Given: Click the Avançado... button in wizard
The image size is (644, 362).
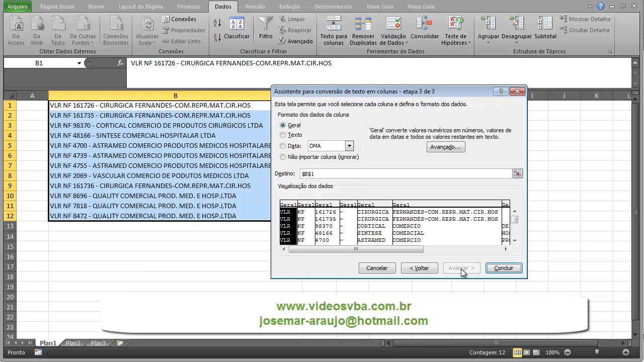Looking at the screenshot, I should point(445,147).
